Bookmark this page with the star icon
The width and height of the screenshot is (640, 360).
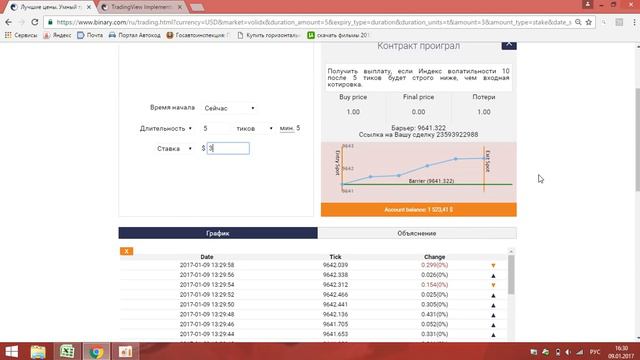[589, 22]
